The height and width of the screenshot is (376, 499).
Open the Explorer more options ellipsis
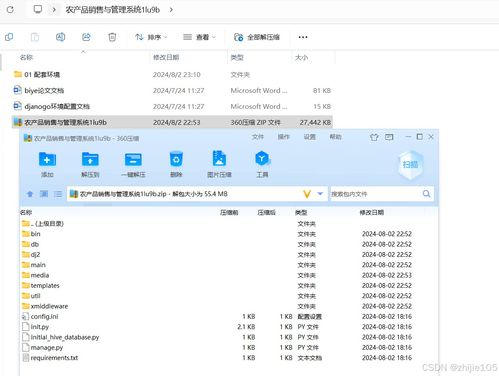pos(303,37)
